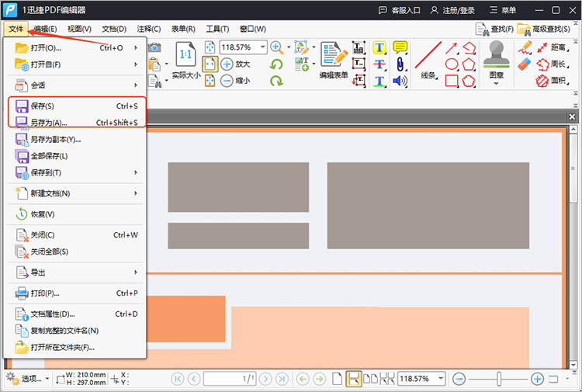Select the Line 线条 drawing tool
This screenshot has width=582, height=392.
point(428,60)
